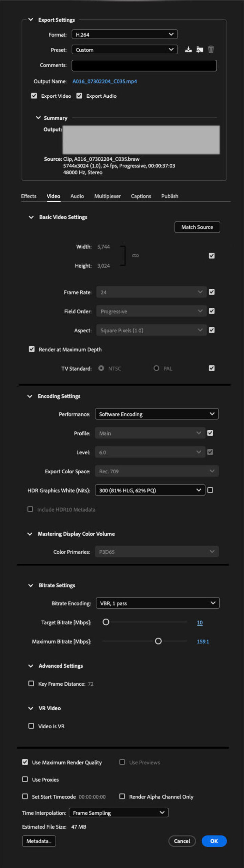
Task: Click the Delete Preset trash icon
Action: coord(211,50)
